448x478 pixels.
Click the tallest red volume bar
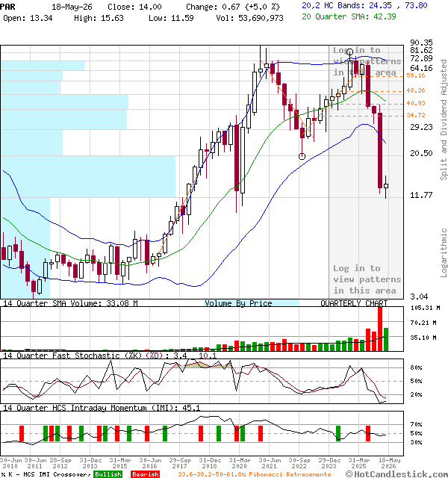(380, 329)
